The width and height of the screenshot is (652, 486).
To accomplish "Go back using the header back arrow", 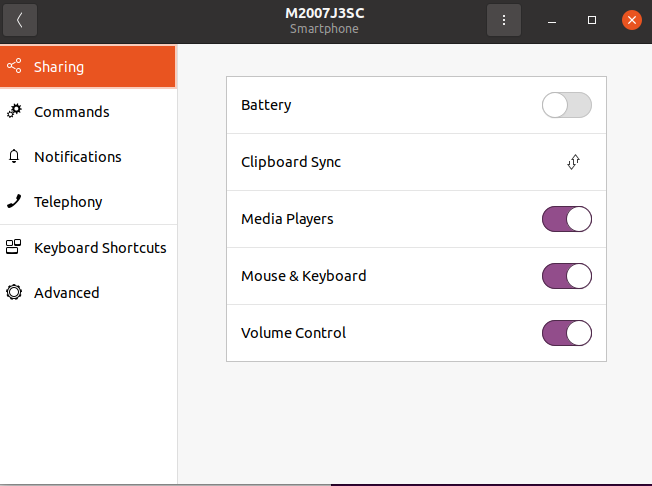I will point(19,20).
